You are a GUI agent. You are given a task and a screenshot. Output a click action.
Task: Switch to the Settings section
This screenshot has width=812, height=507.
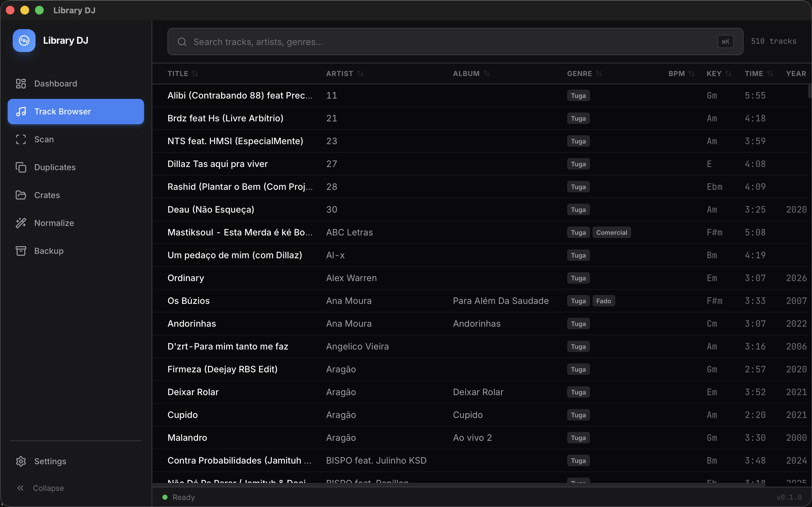pos(50,461)
